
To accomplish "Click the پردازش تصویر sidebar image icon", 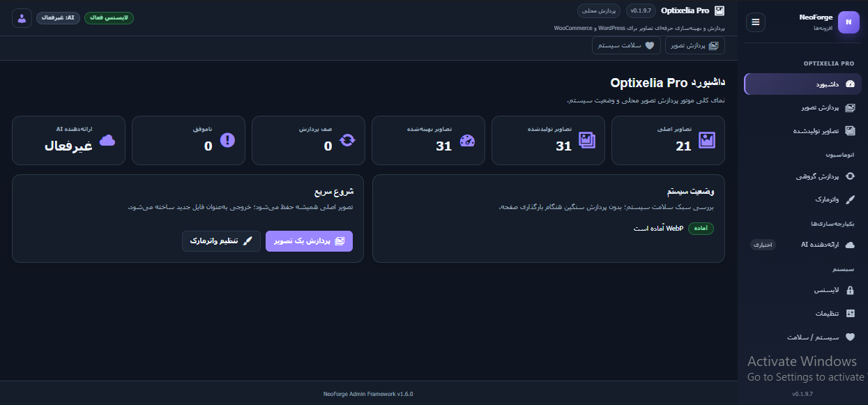I will pos(850,107).
